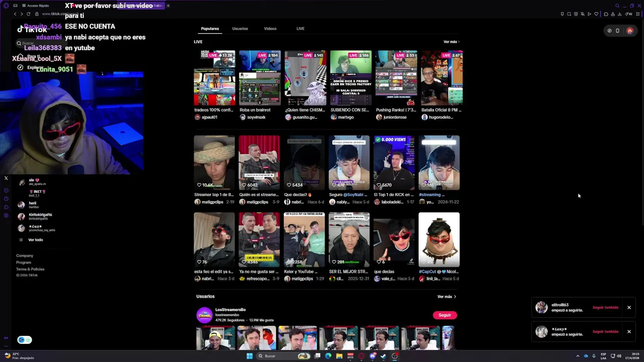Image resolution: width=644 pixels, height=362 pixels.
Task: Close the Opera sidebar panel X
Action: 6,178
